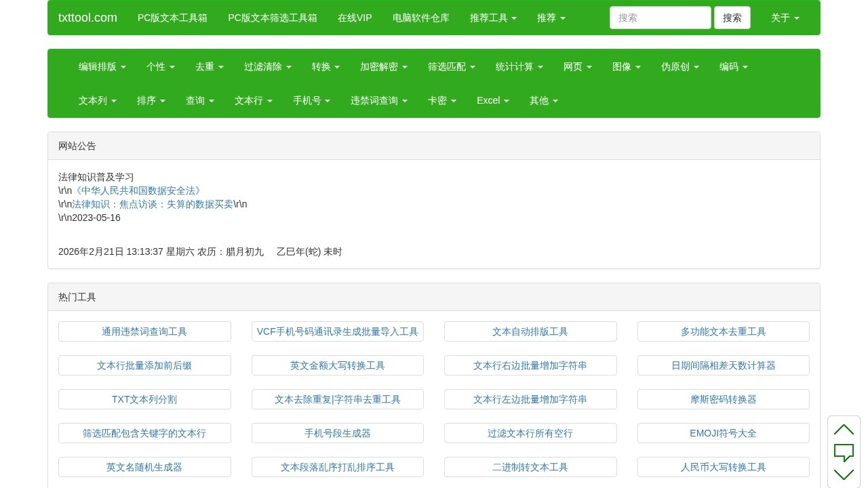The height and width of the screenshot is (488, 868).
Task: Expand the 编辑排版 dropdown menu
Action: click(x=102, y=66)
